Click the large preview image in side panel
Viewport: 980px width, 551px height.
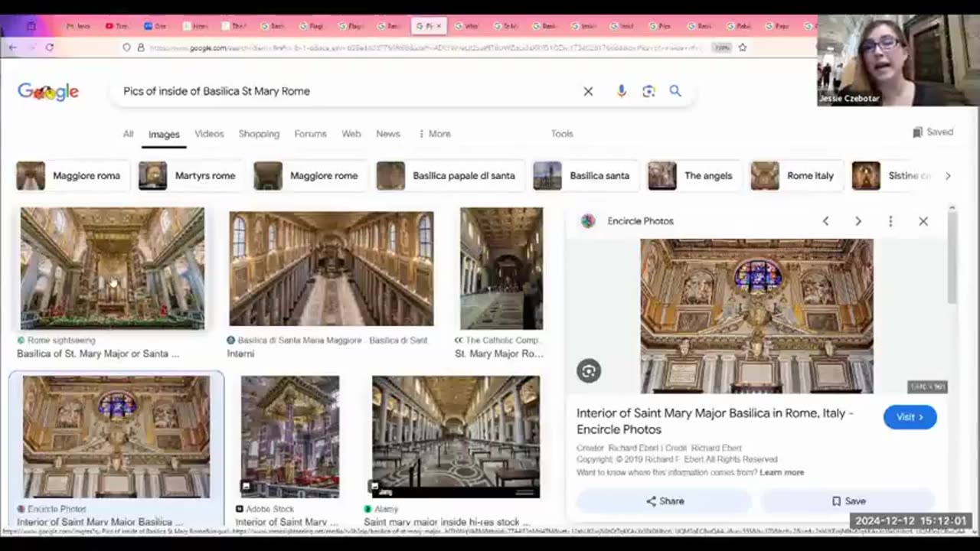tap(756, 316)
